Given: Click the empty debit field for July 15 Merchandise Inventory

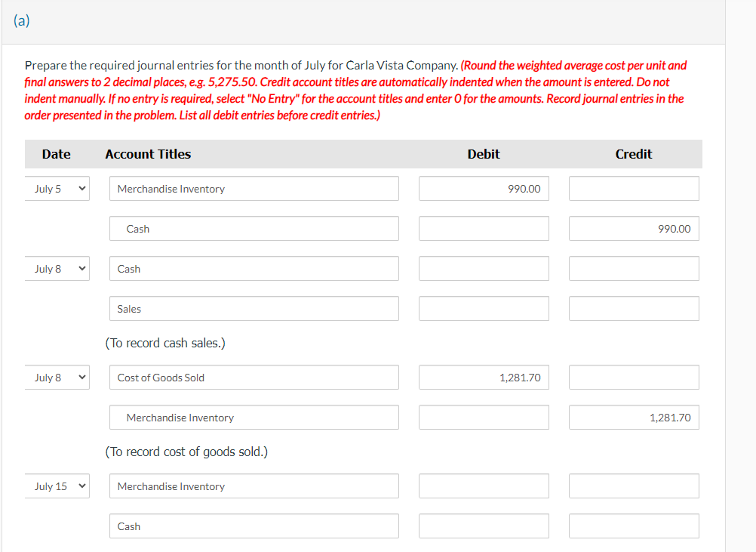Looking at the screenshot, I should coord(483,486).
